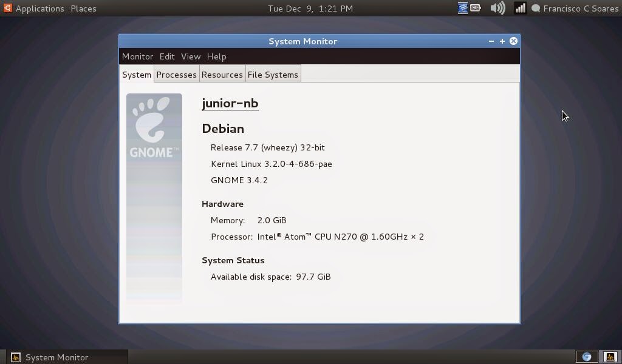Click the Hardware heading
This screenshot has height=364, width=622.
tap(222, 204)
